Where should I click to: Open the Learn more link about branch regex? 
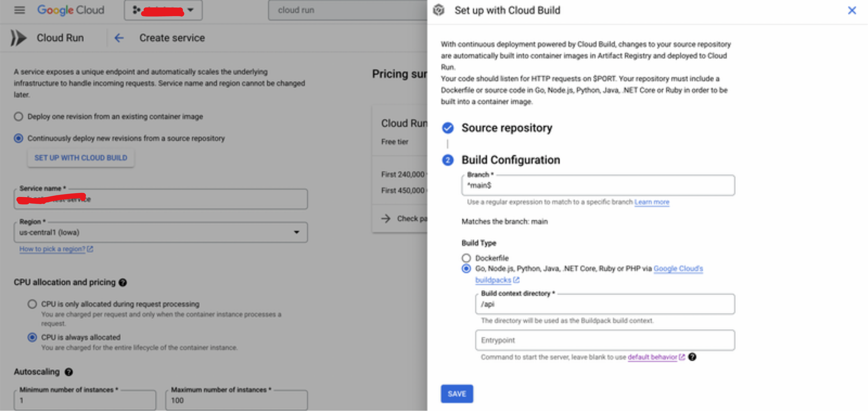[652, 202]
